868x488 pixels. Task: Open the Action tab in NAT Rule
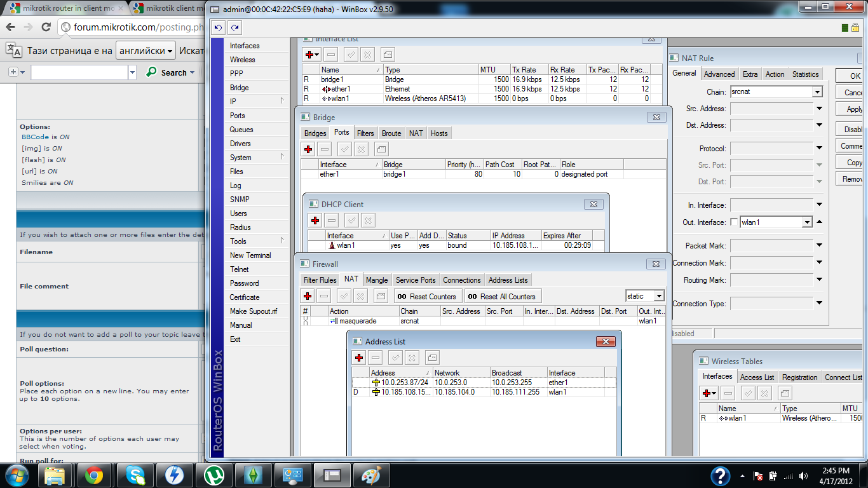(775, 74)
